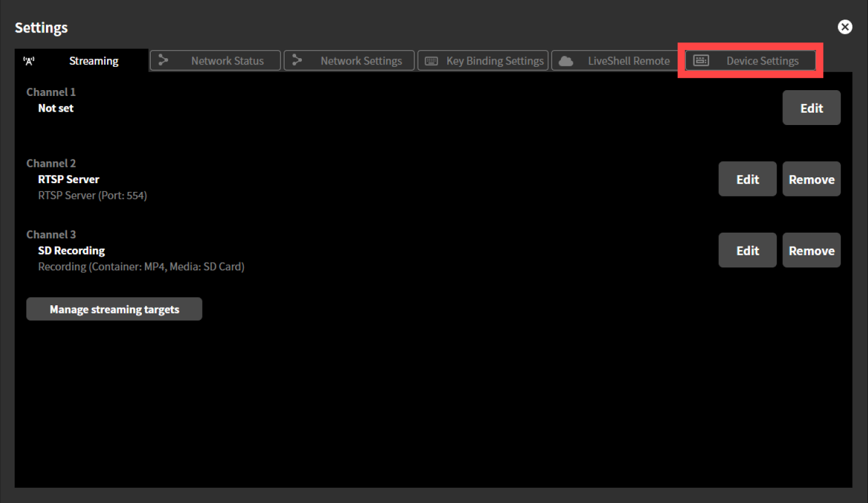Click the X icon to close Settings
The width and height of the screenshot is (868, 503).
point(845,27)
